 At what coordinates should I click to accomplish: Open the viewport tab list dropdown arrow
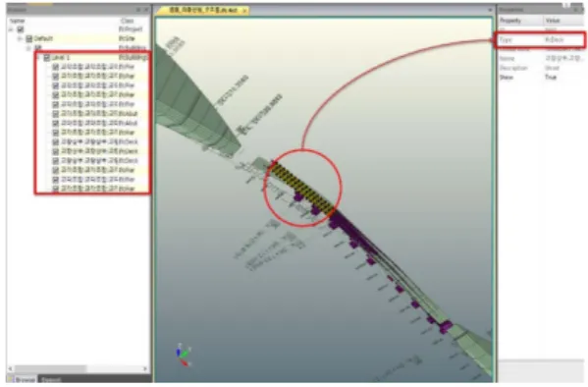pyautogui.click(x=490, y=11)
